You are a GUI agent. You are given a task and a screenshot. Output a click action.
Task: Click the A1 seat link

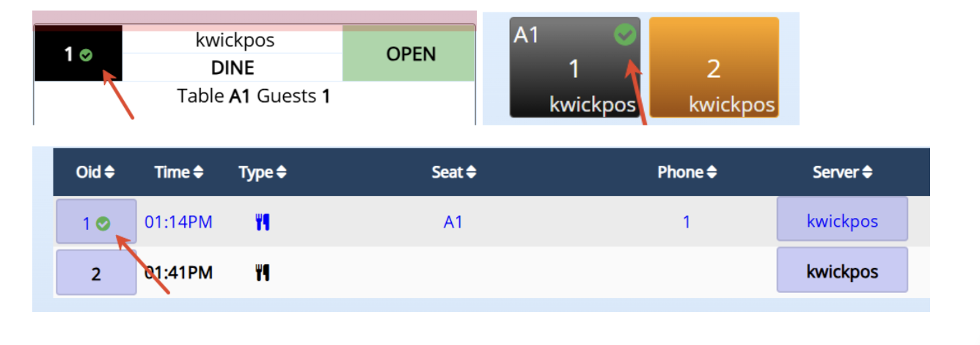tap(453, 222)
